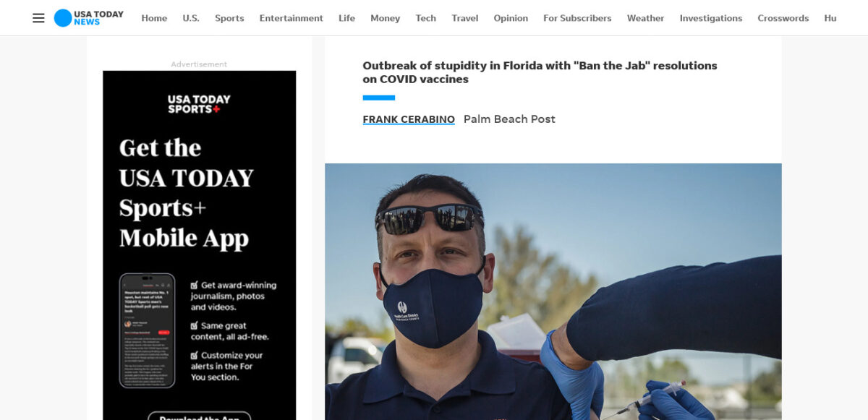Navigate to the Sports section

tap(229, 18)
